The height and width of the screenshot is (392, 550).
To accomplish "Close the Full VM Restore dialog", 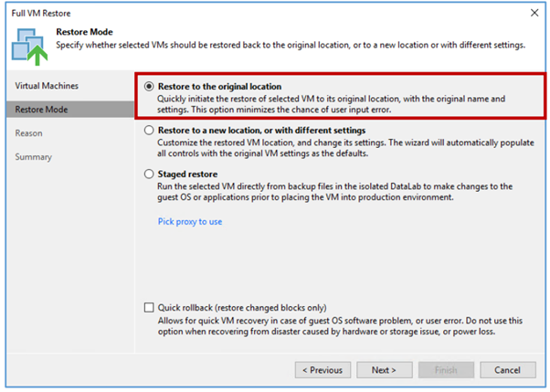I will pyautogui.click(x=534, y=13).
